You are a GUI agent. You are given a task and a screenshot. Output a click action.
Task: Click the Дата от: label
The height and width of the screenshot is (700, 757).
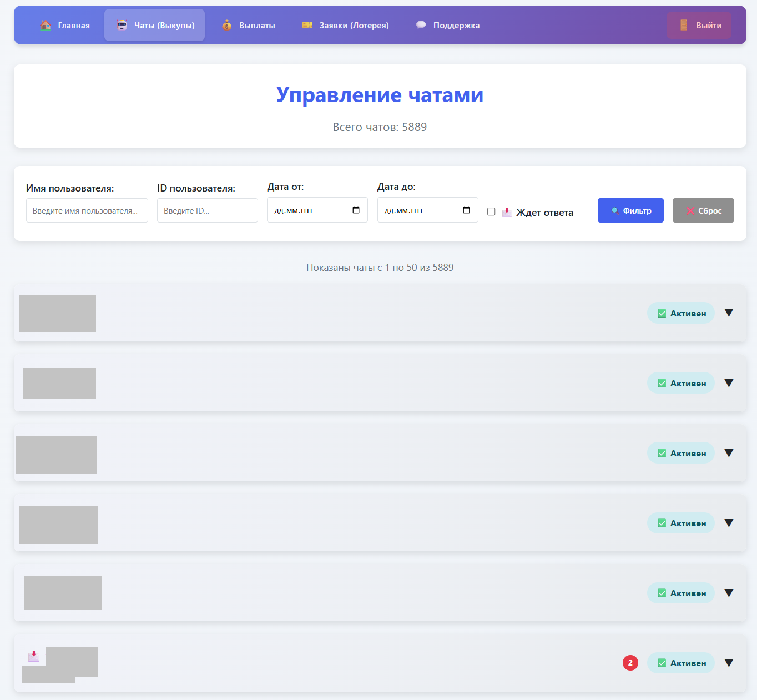(x=286, y=187)
